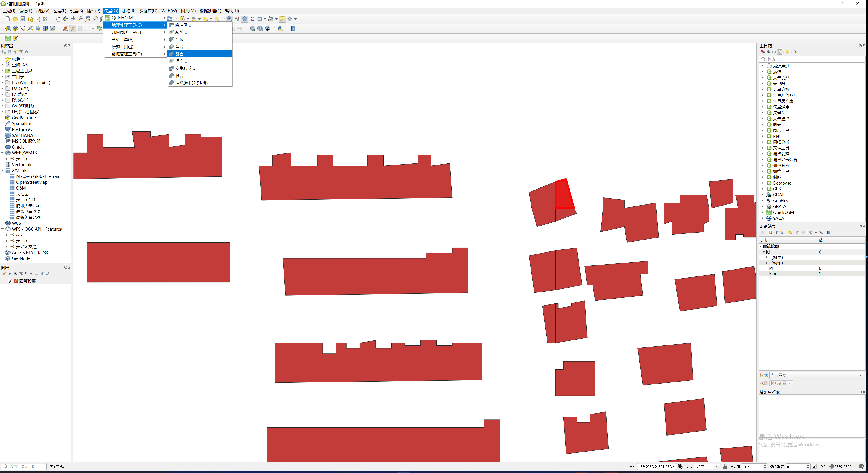Screen dimensions: 868x473
Task: Open the 栅格(R) menu
Action: [x=128, y=11]
